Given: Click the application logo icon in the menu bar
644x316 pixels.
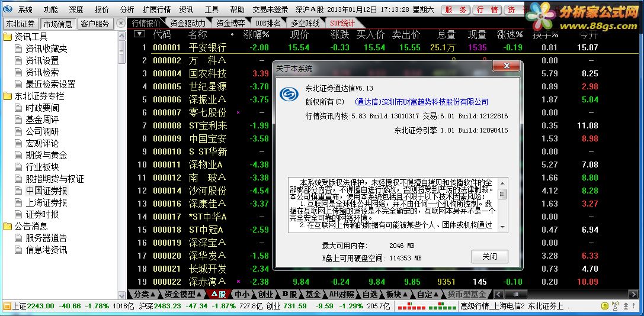Looking at the screenshot, I should [8, 10].
